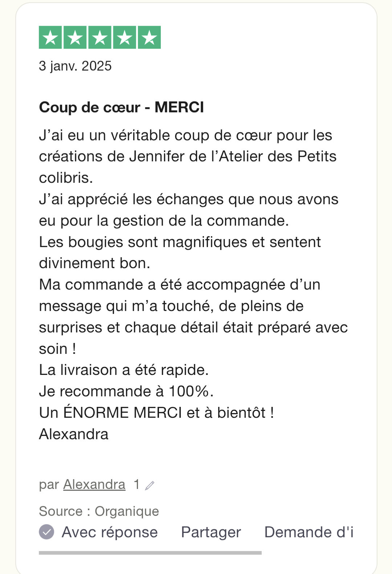
Task: Open Alexandra's reviewer profile link
Action: click(x=94, y=484)
